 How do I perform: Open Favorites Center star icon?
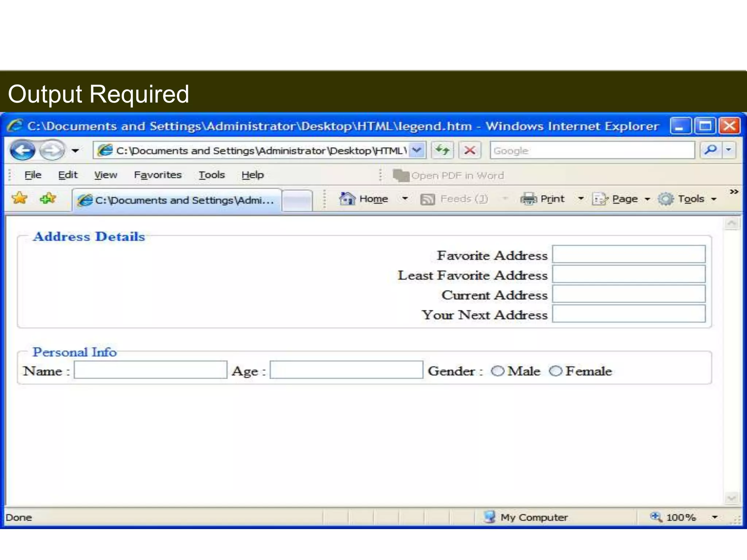(x=20, y=198)
